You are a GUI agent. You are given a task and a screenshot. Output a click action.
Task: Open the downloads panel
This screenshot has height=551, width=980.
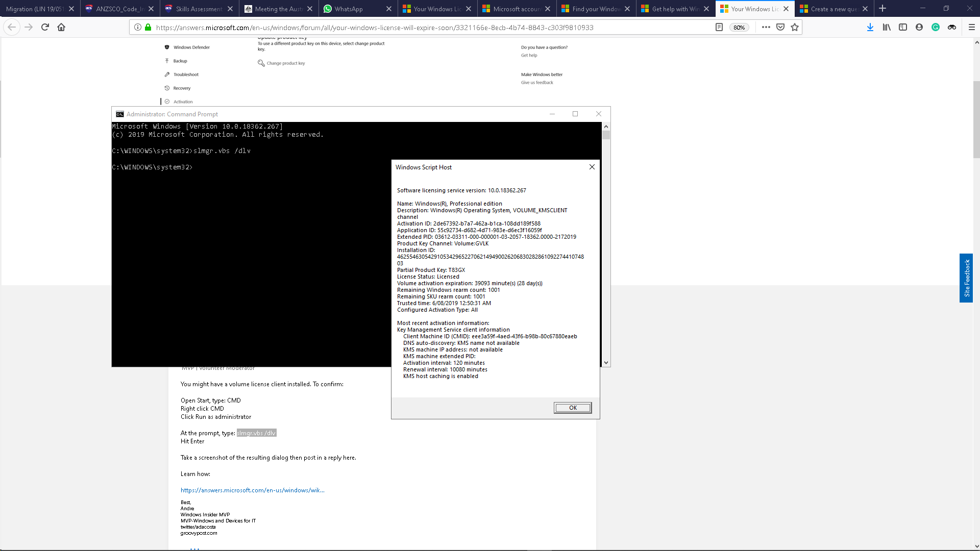tap(870, 27)
